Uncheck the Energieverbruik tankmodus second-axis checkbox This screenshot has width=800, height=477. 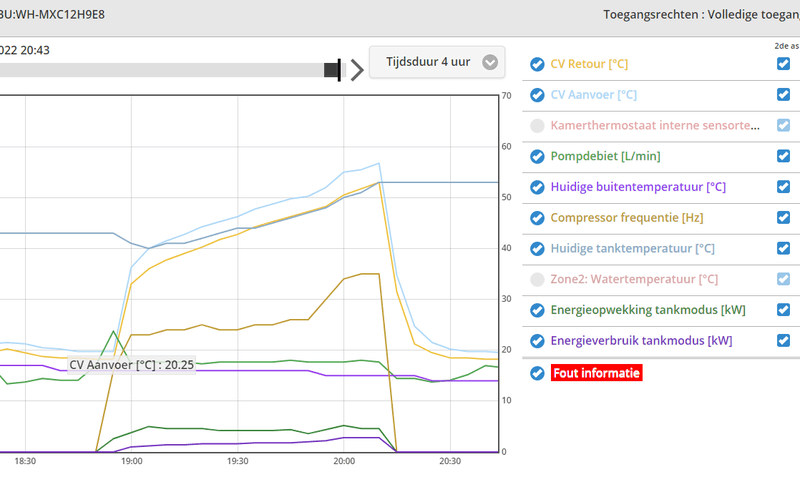[784, 341]
